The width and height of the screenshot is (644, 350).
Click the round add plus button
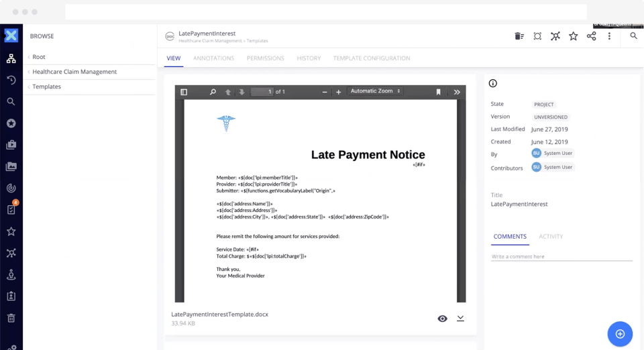click(620, 334)
